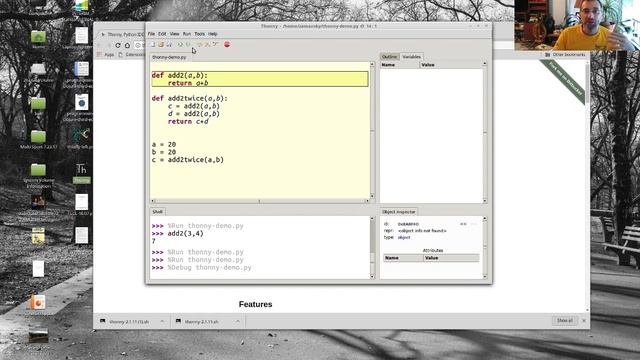
Task: Switch to the Outline tab
Action: 389,57
